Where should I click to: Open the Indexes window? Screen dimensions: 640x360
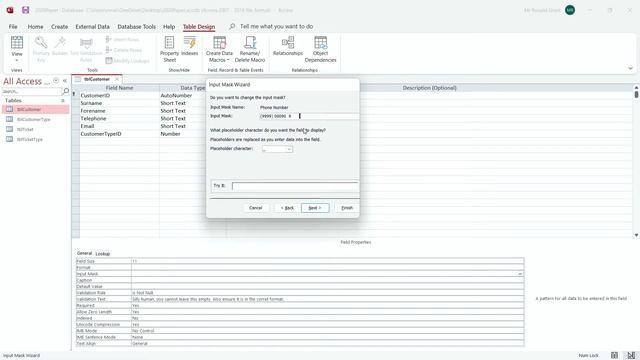coord(189,46)
